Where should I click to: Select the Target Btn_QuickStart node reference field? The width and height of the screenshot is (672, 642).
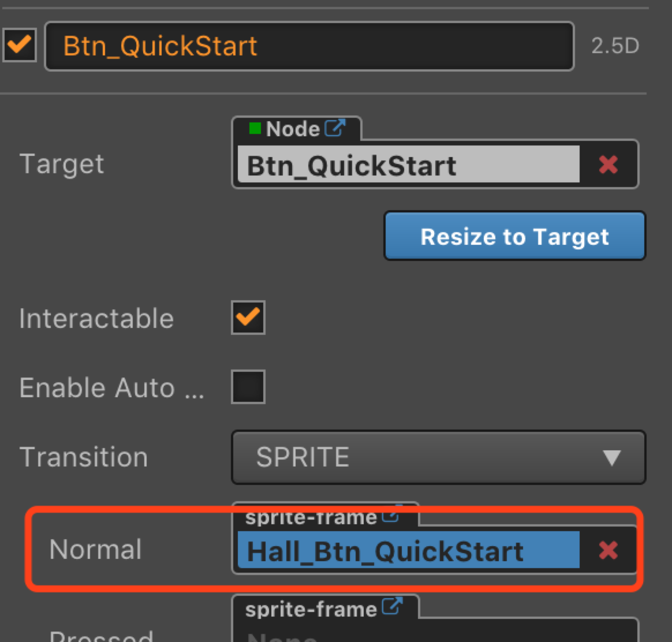pos(408,166)
